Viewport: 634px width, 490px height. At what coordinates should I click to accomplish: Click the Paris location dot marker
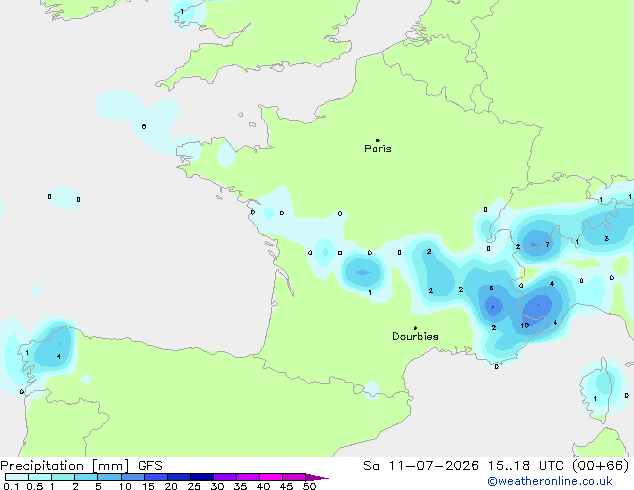point(378,140)
